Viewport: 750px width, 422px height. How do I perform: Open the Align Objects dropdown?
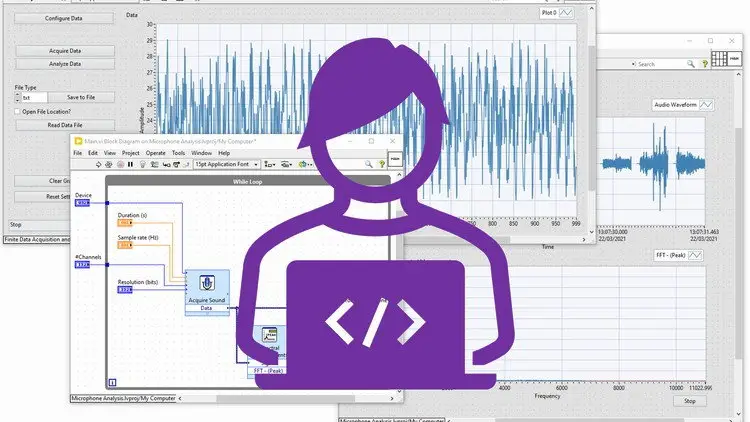tap(270, 165)
